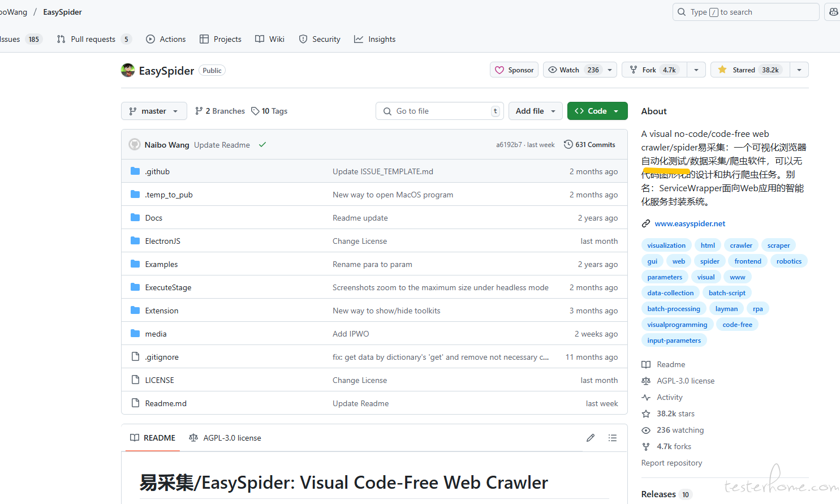Click the Sponsor button

pos(514,70)
